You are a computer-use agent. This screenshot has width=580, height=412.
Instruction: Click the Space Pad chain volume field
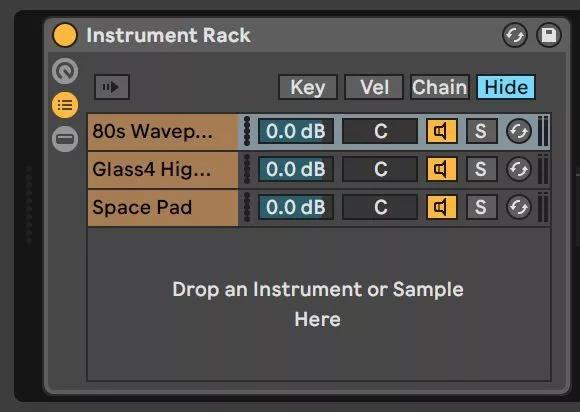296,207
